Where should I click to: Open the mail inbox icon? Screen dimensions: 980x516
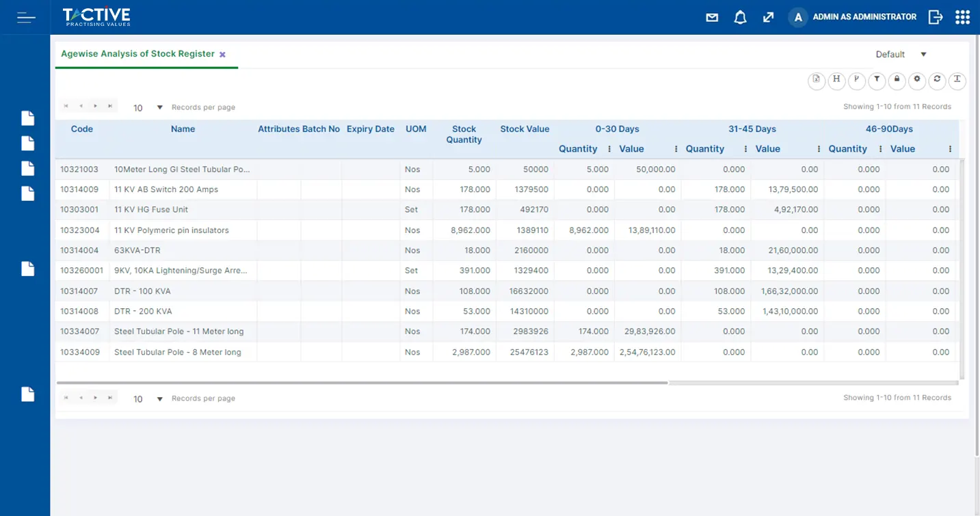712,18
